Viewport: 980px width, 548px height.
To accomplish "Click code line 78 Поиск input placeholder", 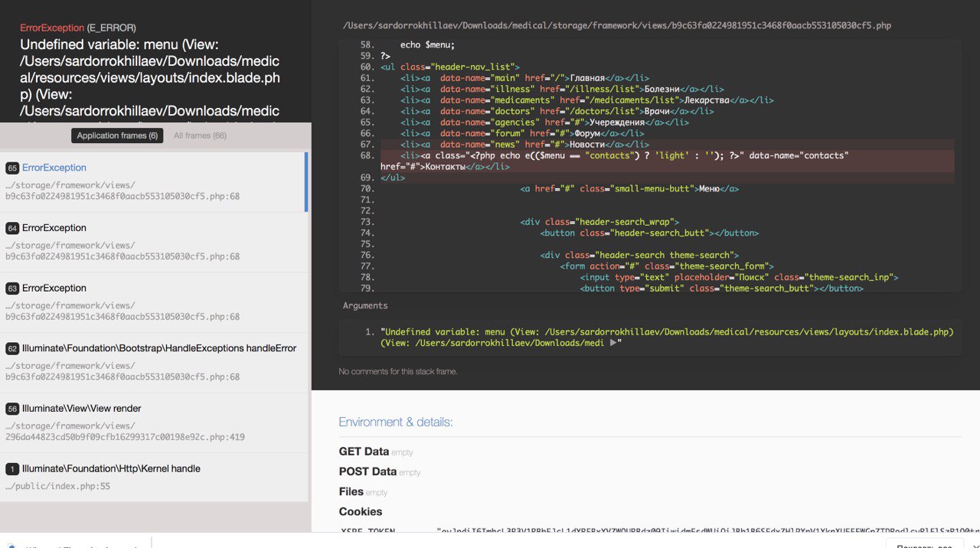I will pyautogui.click(x=739, y=277).
